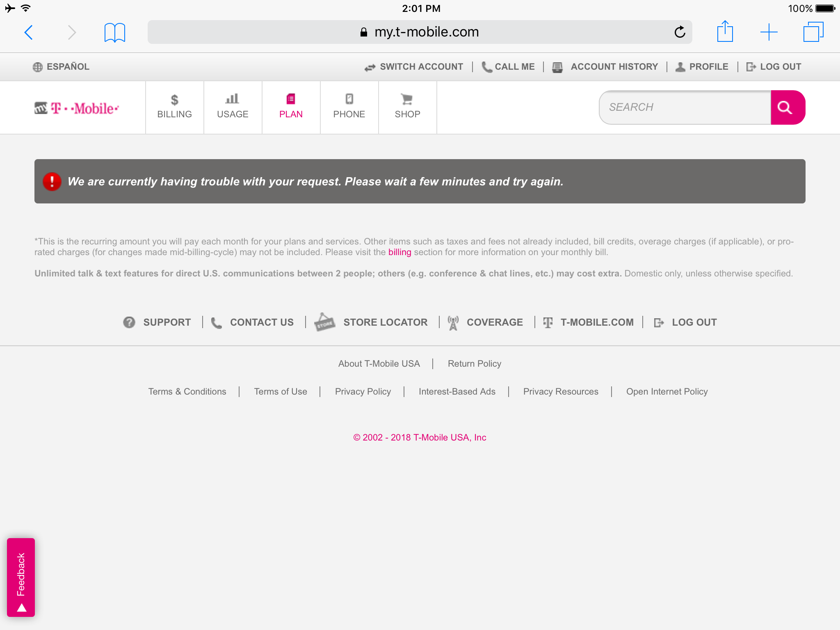Click the Account History printer icon
The width and height of the screenshot is (840, 630).
[x=557, y=67]
